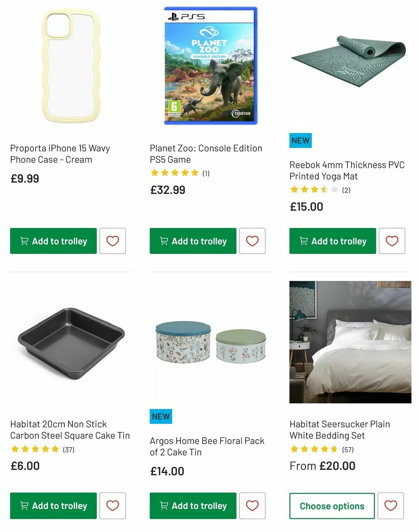The height and width of the screenshot is (532, 419).
Task: Choose options for Habitat Seersucker Bedding Set
Action: [x=332, y=505]
